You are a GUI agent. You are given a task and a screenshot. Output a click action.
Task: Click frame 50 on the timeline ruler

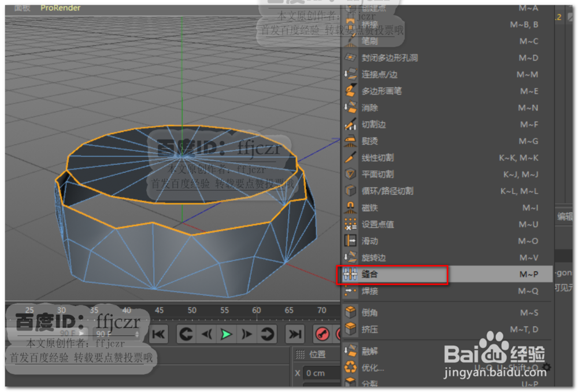(x=192, y=310)
